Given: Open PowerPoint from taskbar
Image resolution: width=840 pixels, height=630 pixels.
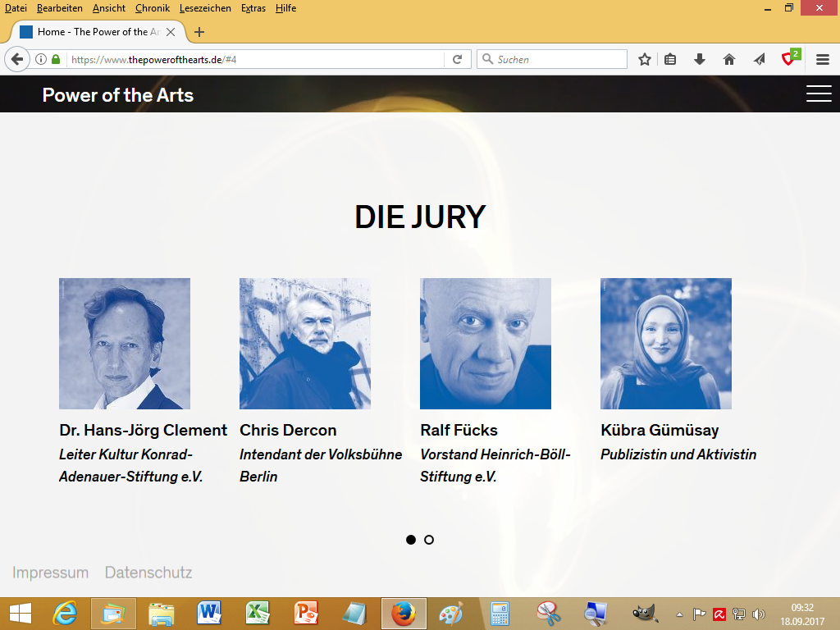Looking at the screenshot, I should point(306,614).
